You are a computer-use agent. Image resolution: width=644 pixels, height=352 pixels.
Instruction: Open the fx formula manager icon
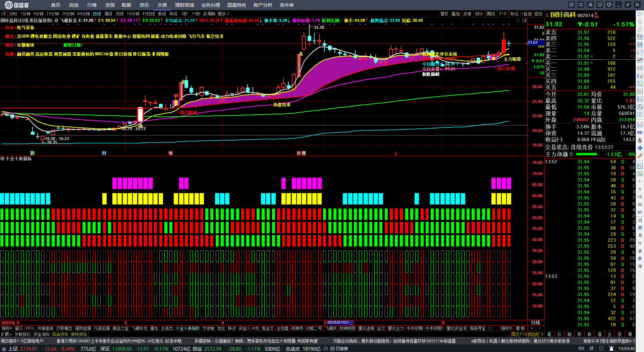pyautogui.click(x=590, y=5)
